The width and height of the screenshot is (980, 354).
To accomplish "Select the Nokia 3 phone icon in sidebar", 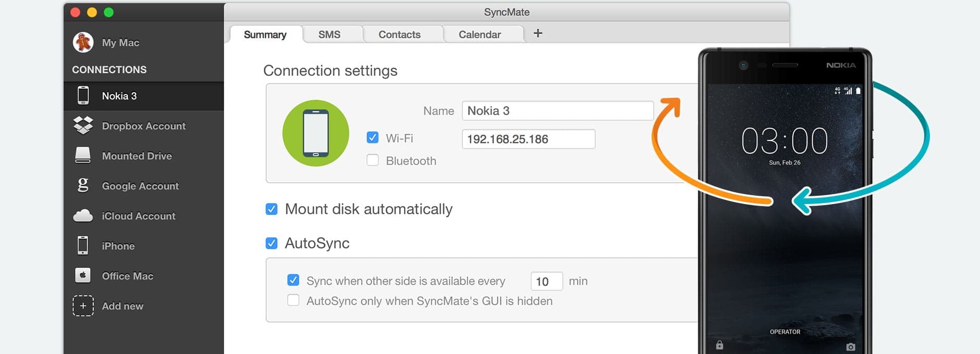I will click(x=83, y=96).
